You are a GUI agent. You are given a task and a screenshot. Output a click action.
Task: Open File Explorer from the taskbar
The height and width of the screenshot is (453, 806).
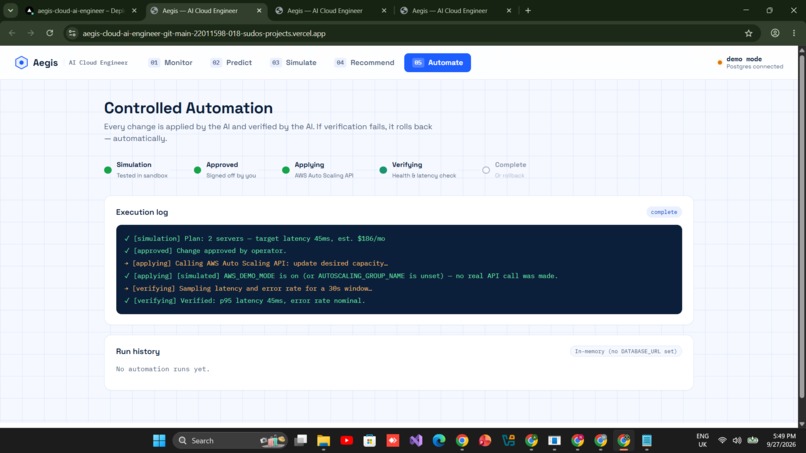coord(323,441)
